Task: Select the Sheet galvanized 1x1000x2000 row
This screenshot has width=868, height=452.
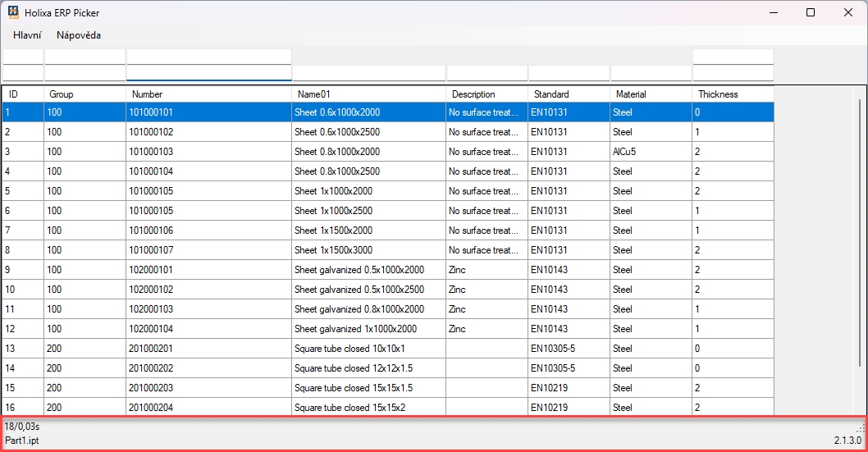Action: pyautogui.click(x=368, y=329)
